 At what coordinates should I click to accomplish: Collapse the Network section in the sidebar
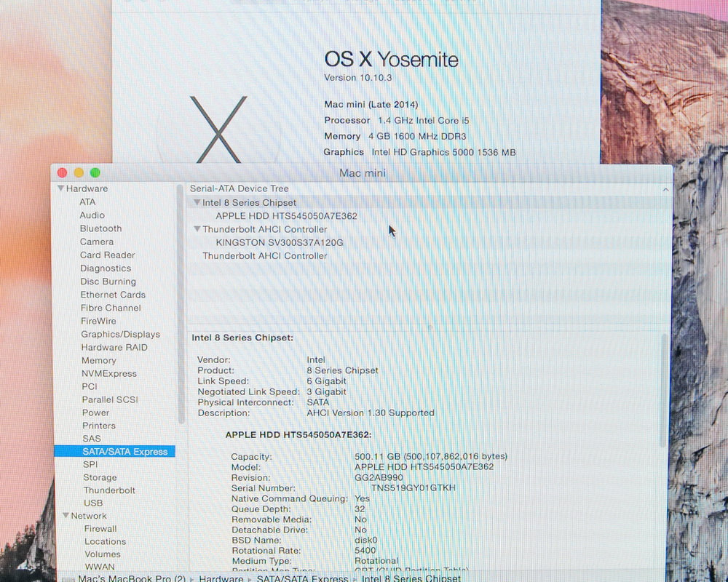[x=66, y=516]
